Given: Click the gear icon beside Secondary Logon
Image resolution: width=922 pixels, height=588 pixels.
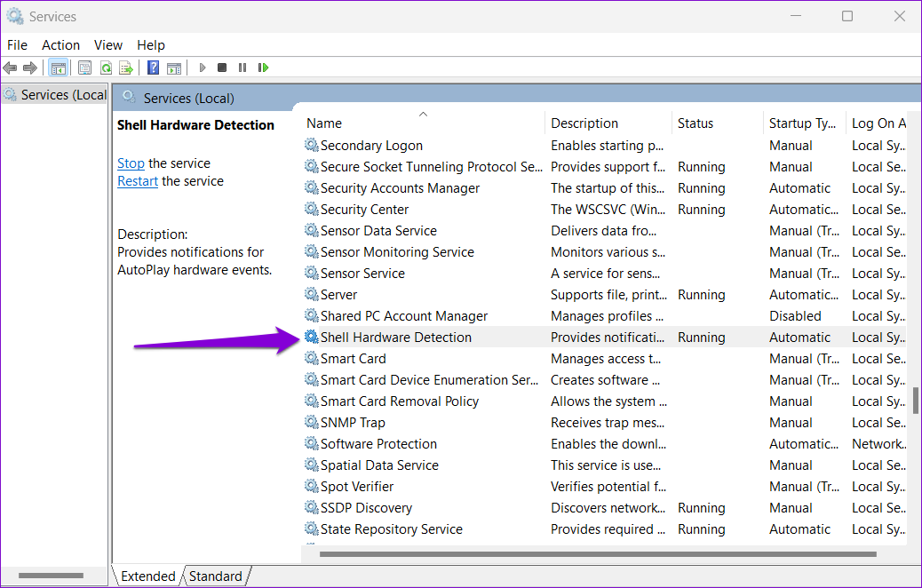Looking at the screenshot, I should click(x=312, y=145).
